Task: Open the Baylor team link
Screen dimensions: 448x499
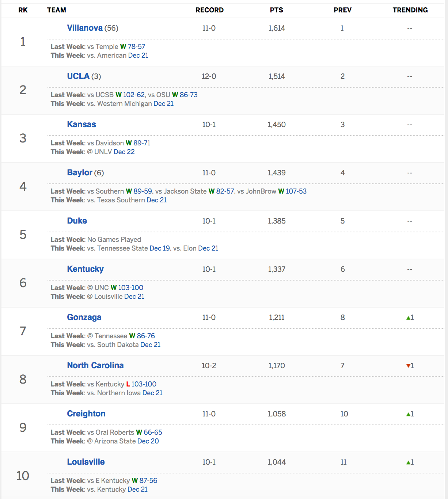Action: pos(80,173)
